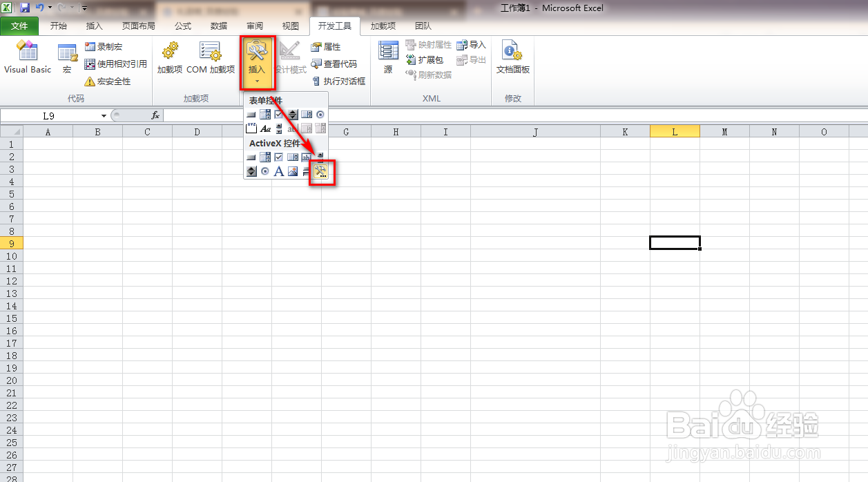Image resolution: width=868 pixels, height=482 pixels.
Task: Select row 9 header
Action: (12, 243)
